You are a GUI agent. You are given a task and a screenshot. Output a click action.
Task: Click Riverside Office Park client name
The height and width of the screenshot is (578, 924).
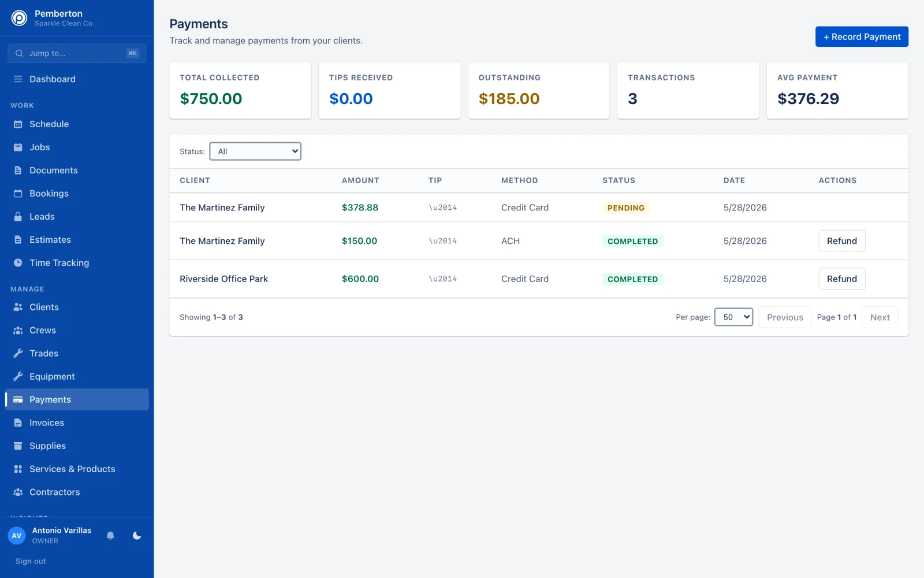click(224, 279)
